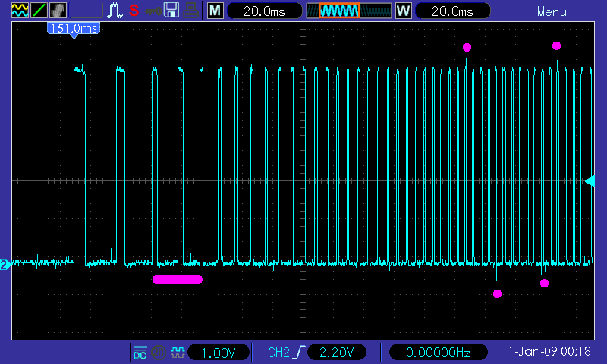607x364 pixels.
Task: Select the green vector line display icon
Action: tap(39, 10)
